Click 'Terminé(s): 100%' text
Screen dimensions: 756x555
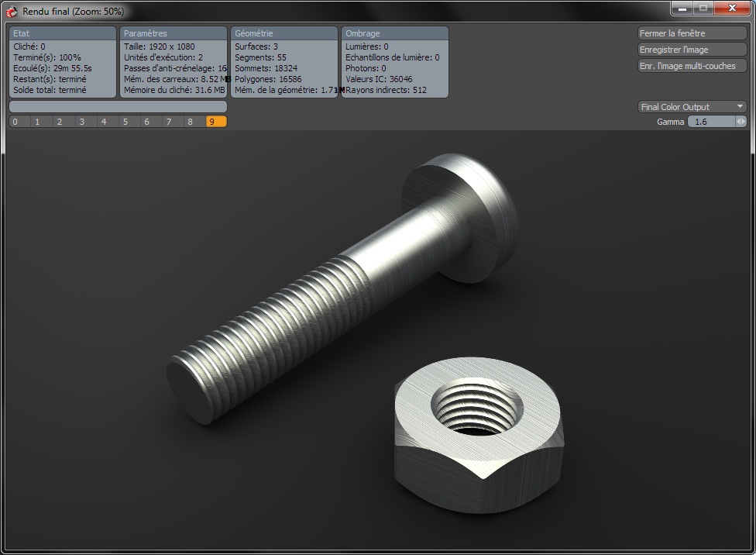coord(46,57)
